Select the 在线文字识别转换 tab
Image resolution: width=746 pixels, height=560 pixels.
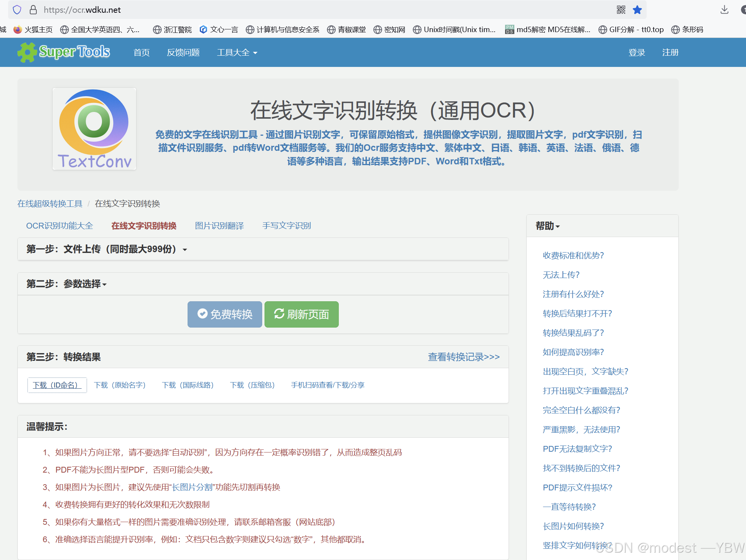144,226
